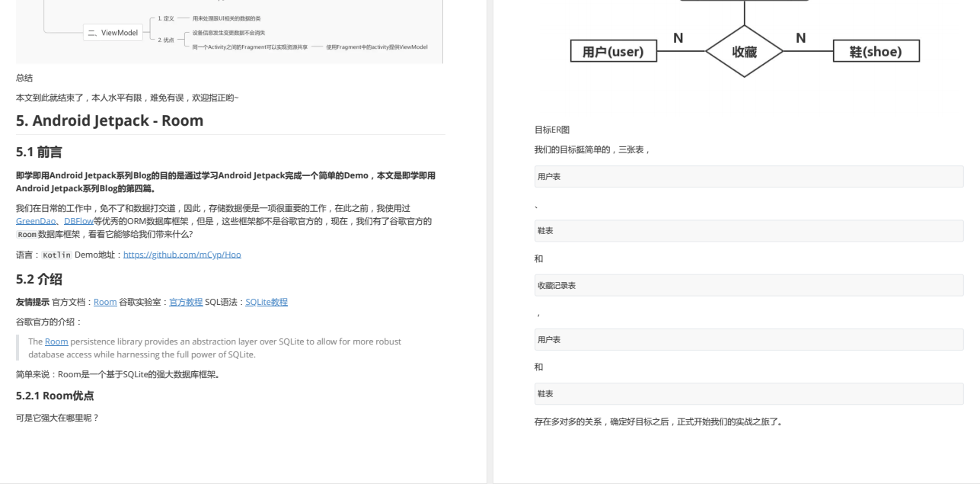Click the '收藏记录表' code block
980x484 pixels.
pyautogui.click(x=749, y=285)
